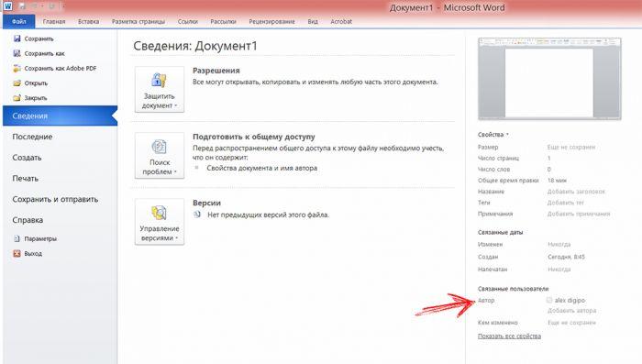Select Сведения in the backstage menu
This screenshot has width=642, height=364.
point(60,116)
